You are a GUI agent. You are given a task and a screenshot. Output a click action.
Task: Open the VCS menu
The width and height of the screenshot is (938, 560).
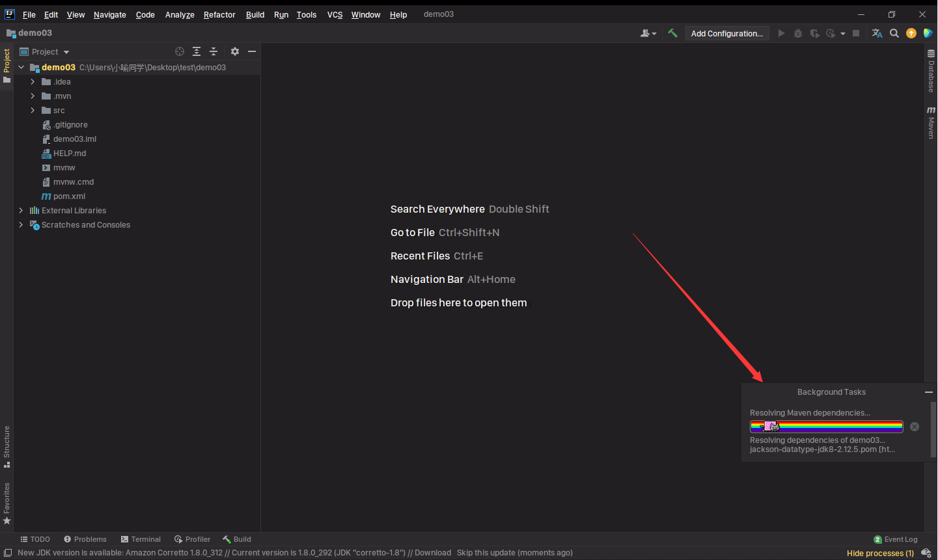[335, 14]
